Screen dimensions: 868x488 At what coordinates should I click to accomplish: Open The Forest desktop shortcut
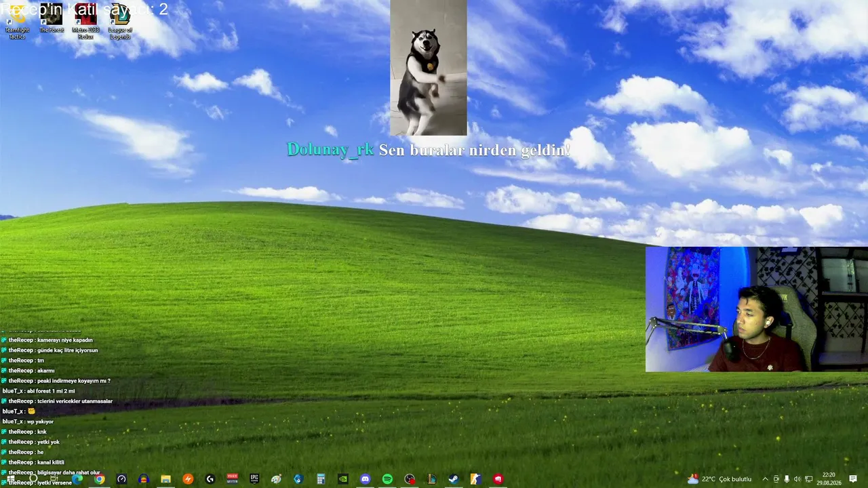(x=51, y=18)
